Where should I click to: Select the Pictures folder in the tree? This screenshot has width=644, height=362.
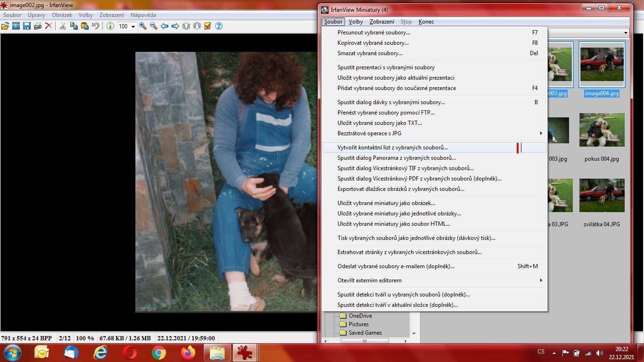pos(359,324)
